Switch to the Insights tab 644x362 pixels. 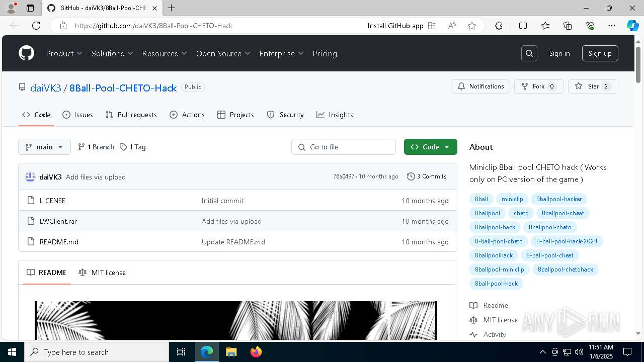pos(335,115)
